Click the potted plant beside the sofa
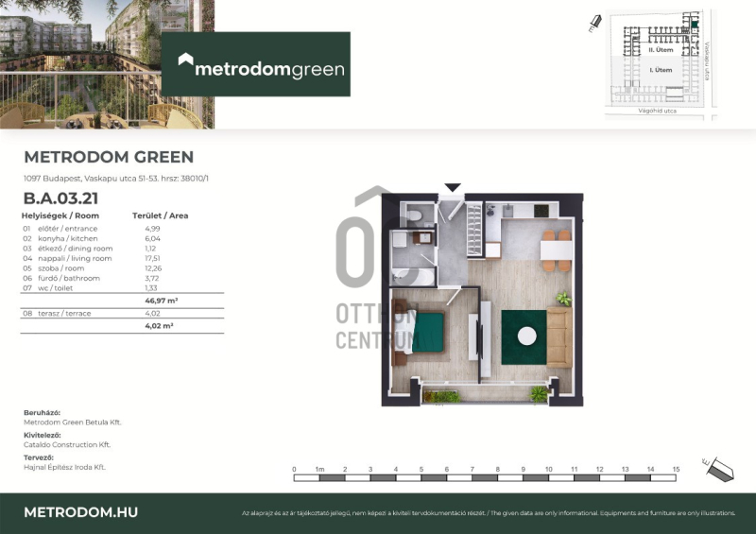Screen dimensions: 756x534 [563, 299]
